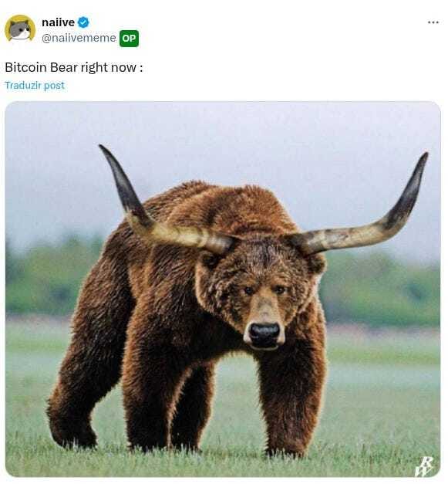Click the green OP badge
448x484 pixels.
tap(129, 39)
